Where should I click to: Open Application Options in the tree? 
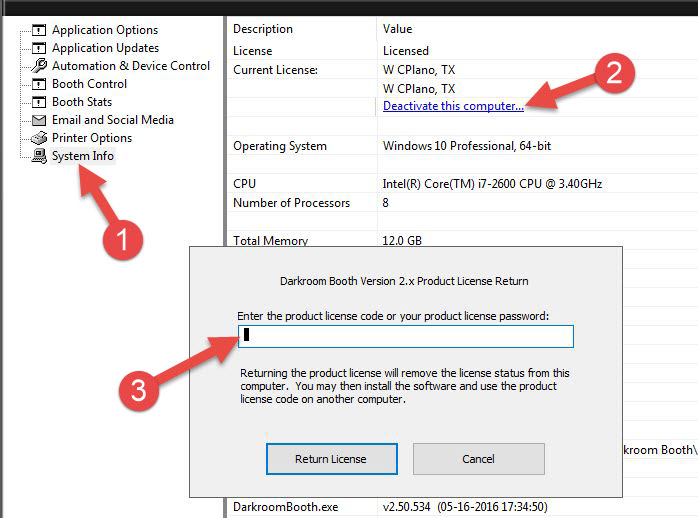(x=105, y=30)
